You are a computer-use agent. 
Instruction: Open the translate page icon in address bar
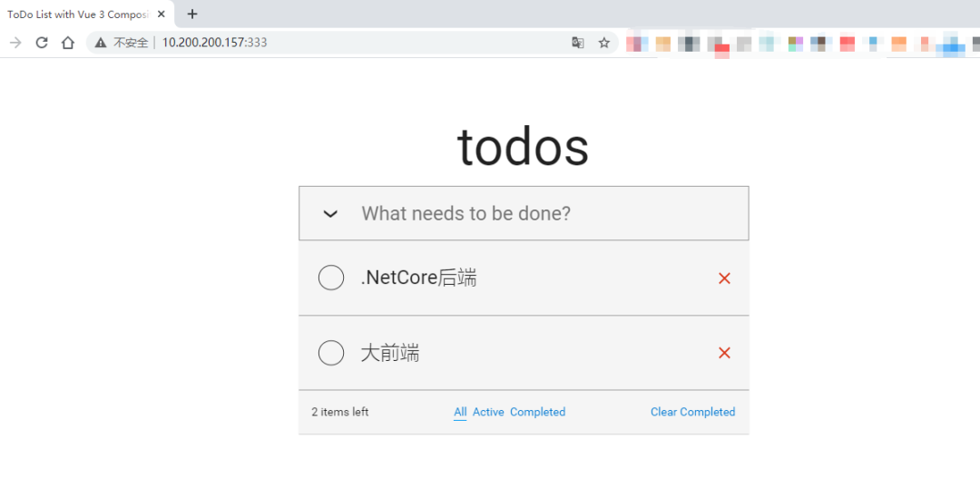[x=577, y=43]
